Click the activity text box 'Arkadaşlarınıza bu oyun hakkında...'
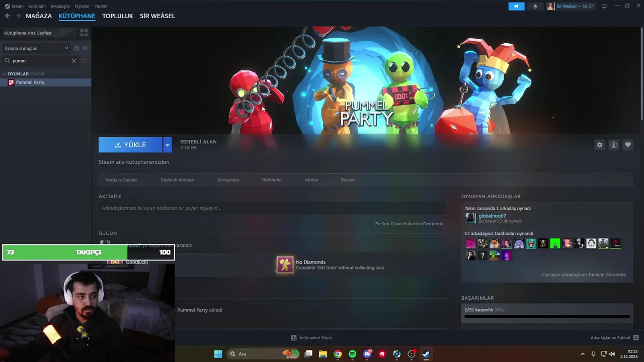This screenshot has width=644, height=362. (273, 208)
